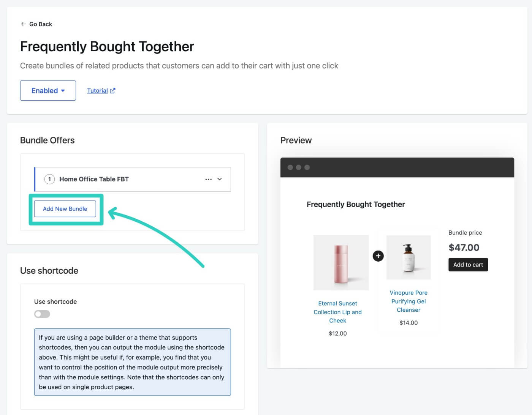This screenshot has height=415, width=532.
Task: Click the Go Back arrow icon
Action: pos(24,24)
